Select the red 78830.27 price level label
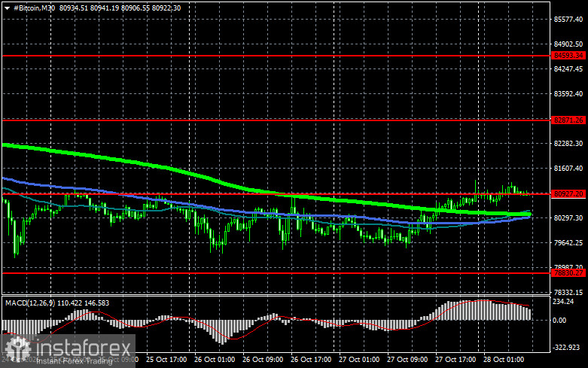 [568, 273]
